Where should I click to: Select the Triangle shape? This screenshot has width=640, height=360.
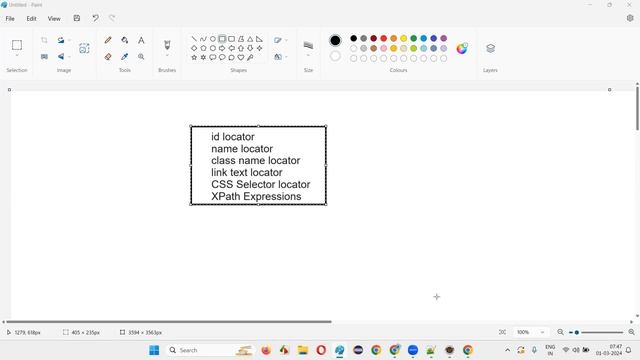[x=250, y=39]
